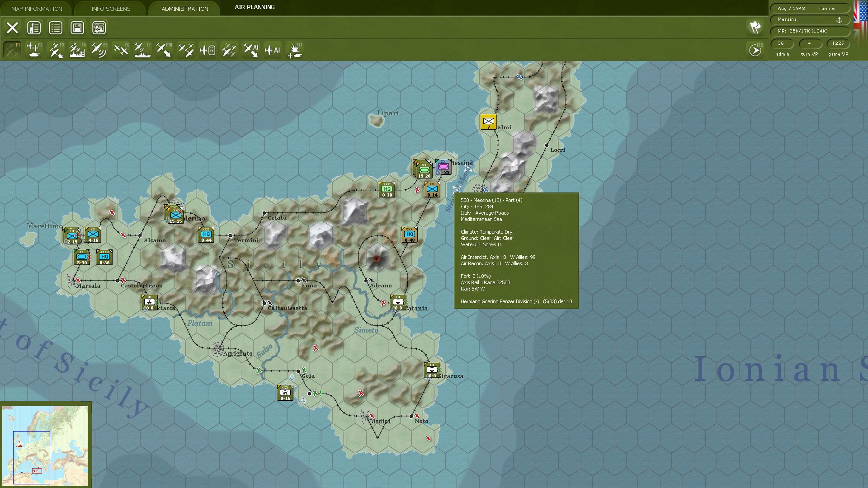Viewport: 868px width, 488px height.
Task: Select F5 air reconnaissance directive
Action: pyautogui.click(x=99, y=50)
